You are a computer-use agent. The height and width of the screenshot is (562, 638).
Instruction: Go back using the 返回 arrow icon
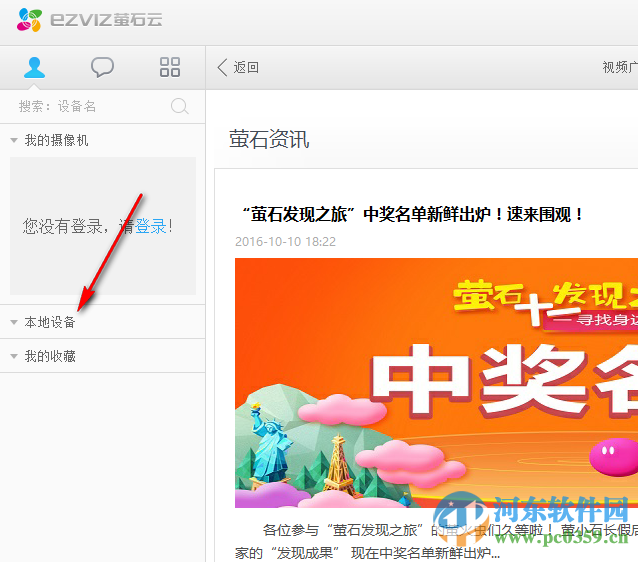[222, 67]
